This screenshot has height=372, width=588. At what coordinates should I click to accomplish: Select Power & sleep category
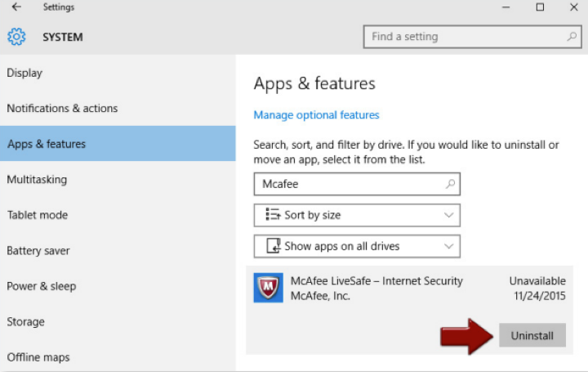pos(42,286)
